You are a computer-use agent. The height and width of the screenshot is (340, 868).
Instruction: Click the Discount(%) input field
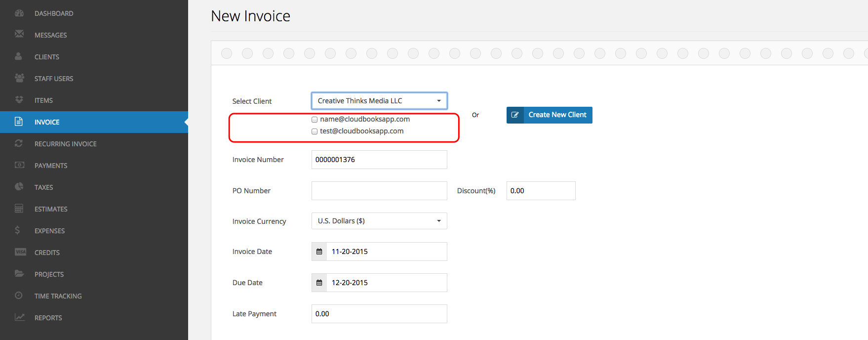[541, 191]
